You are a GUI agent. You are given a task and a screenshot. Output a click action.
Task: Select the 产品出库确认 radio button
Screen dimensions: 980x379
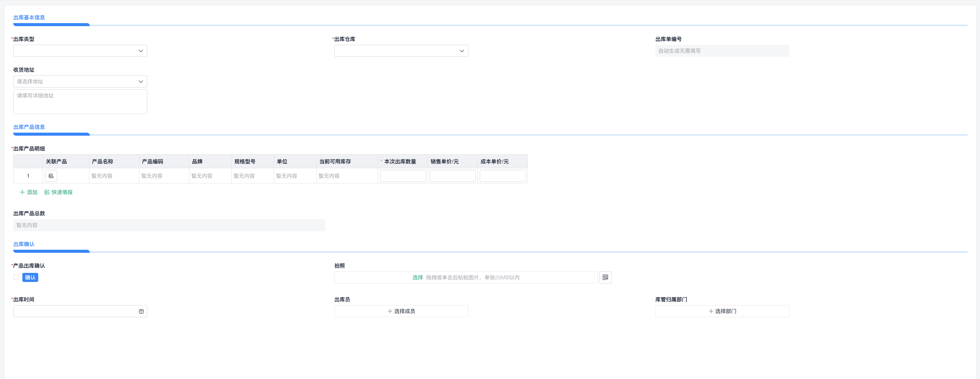click(16, 277)
